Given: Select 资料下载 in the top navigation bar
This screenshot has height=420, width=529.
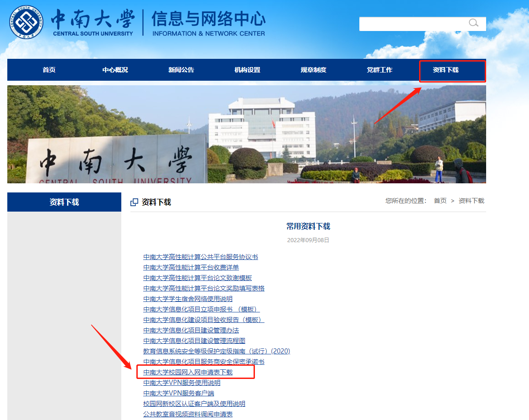Looking at the screenshot, I should [446, 70].
